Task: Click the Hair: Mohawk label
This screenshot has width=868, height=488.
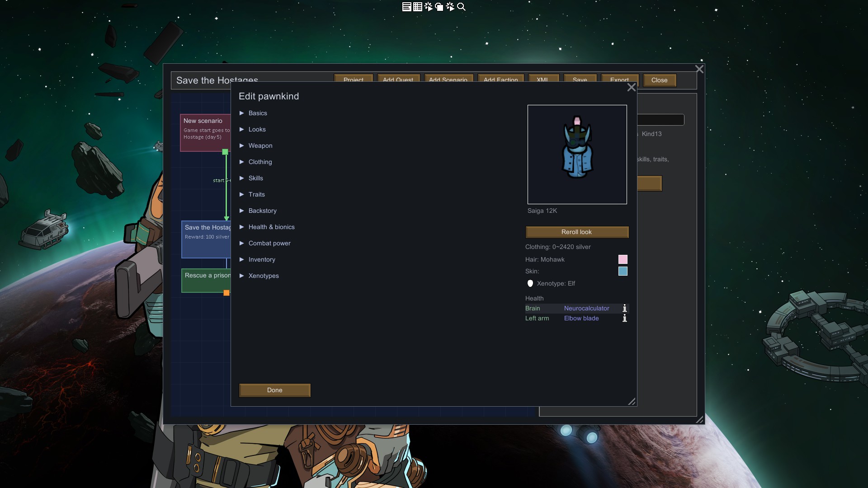Action: tap(545, 259)
